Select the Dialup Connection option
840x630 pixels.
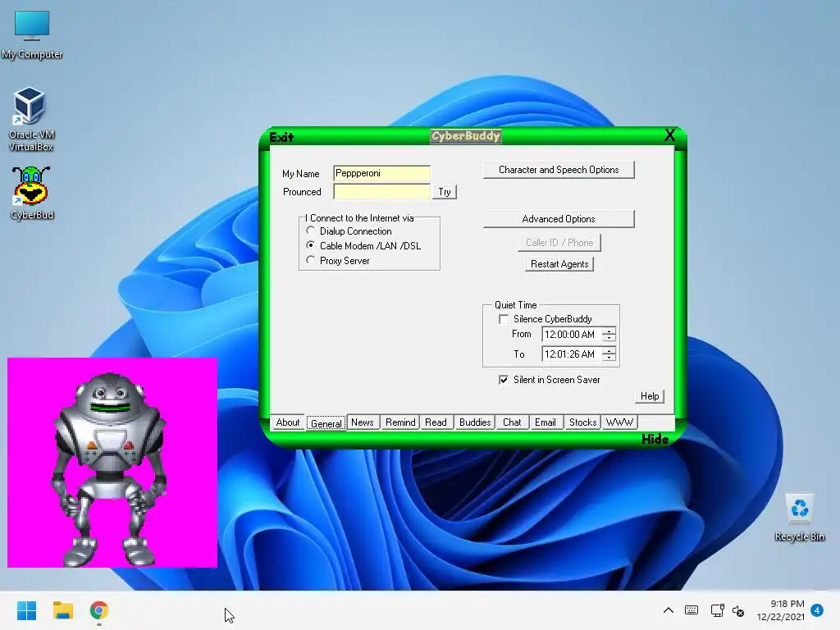(x=350, y=231)
